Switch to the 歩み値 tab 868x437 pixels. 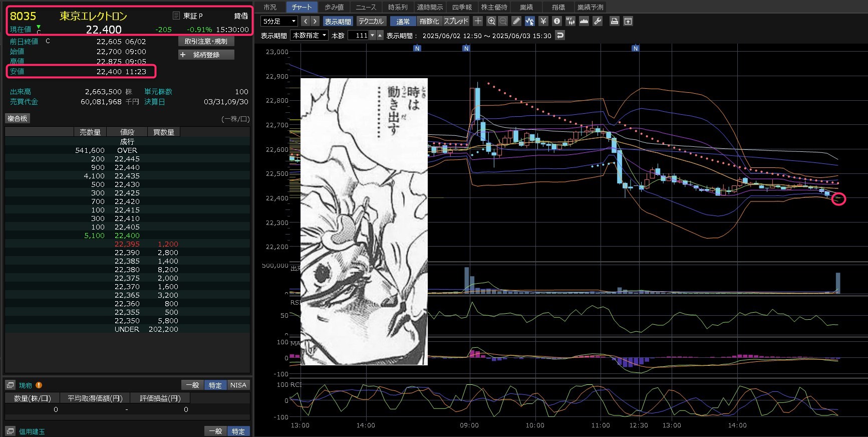[x=334, y=7]
